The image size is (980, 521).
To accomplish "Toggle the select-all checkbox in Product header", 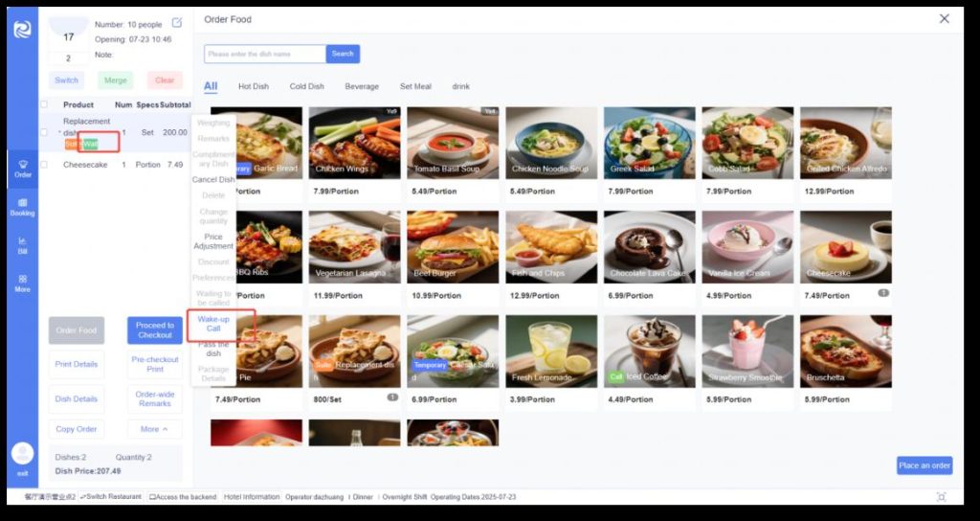I will pyautogui.click(x=44, y=104).
